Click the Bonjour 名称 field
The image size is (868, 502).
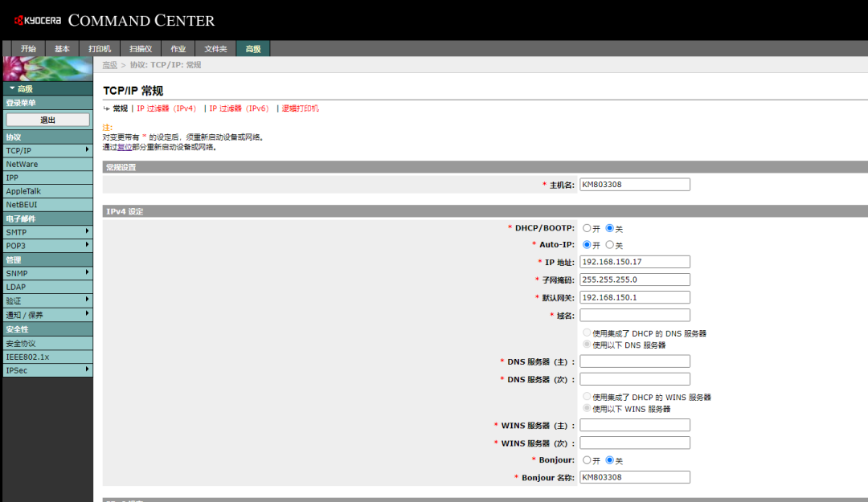pyautogui.click(x=634, y=477)
